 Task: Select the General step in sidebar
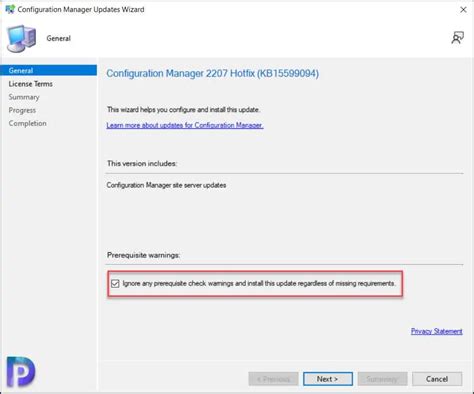click(49, 70)
